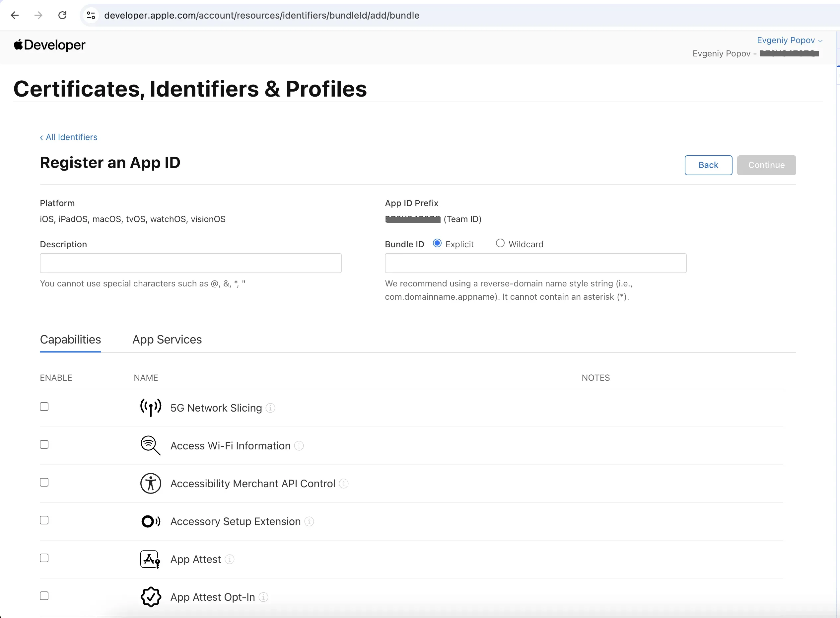Image resolution: width=840 pixels, height=618 pixels.
Task: Select the Explicit Bundle ID radio button
Action: (x=437, y=243)
